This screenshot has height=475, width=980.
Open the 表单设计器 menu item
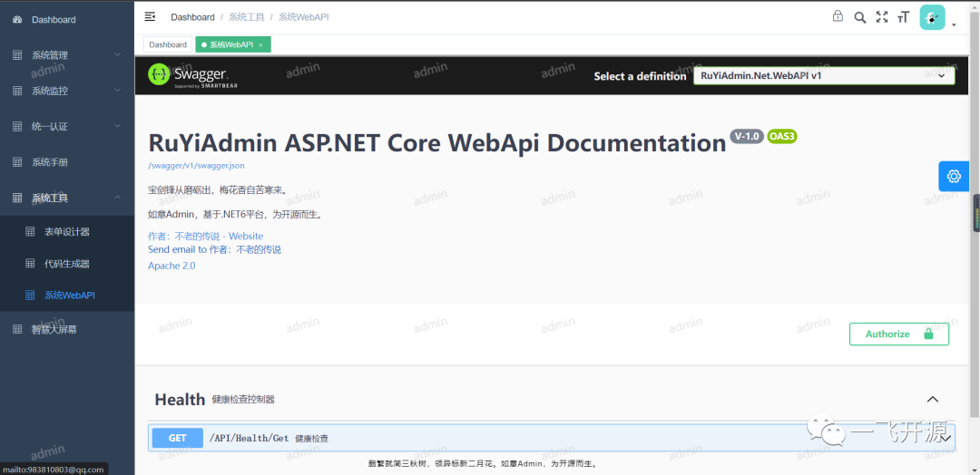(67, 231)
